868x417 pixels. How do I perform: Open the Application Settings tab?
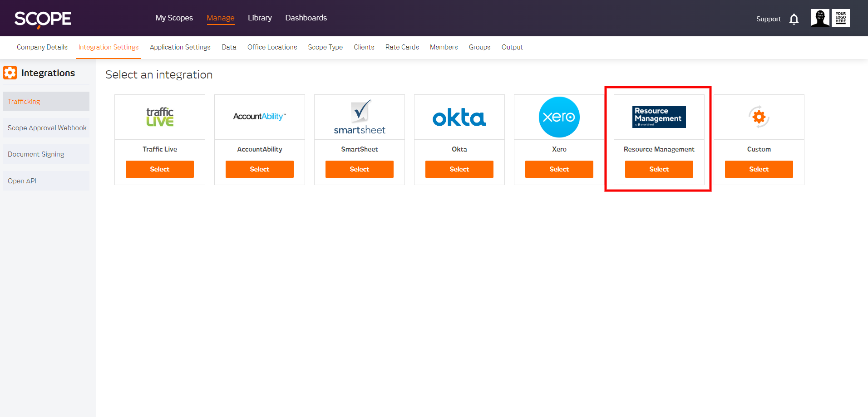[x=180, y=47]
